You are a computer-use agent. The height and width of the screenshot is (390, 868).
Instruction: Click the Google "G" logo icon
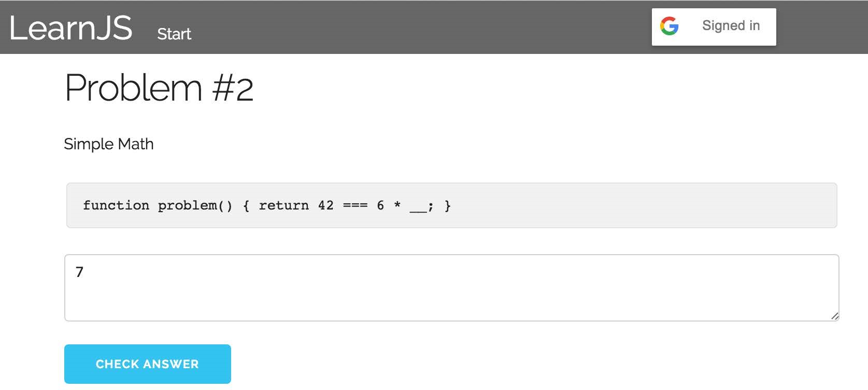pos(669,26)
